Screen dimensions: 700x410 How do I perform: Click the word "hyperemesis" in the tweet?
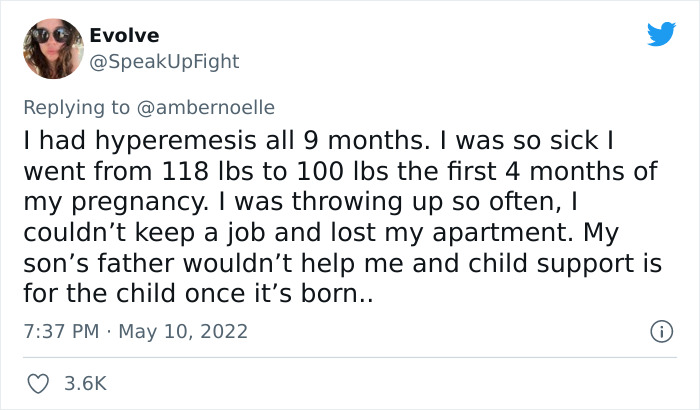tap(150, 140)
